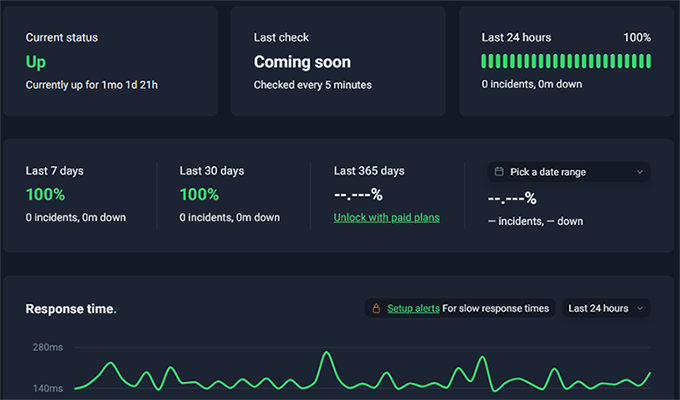Image resolution: width=680 pixels, height=400 pixels.
Task: Click the green Up status text
Action: 36,61
